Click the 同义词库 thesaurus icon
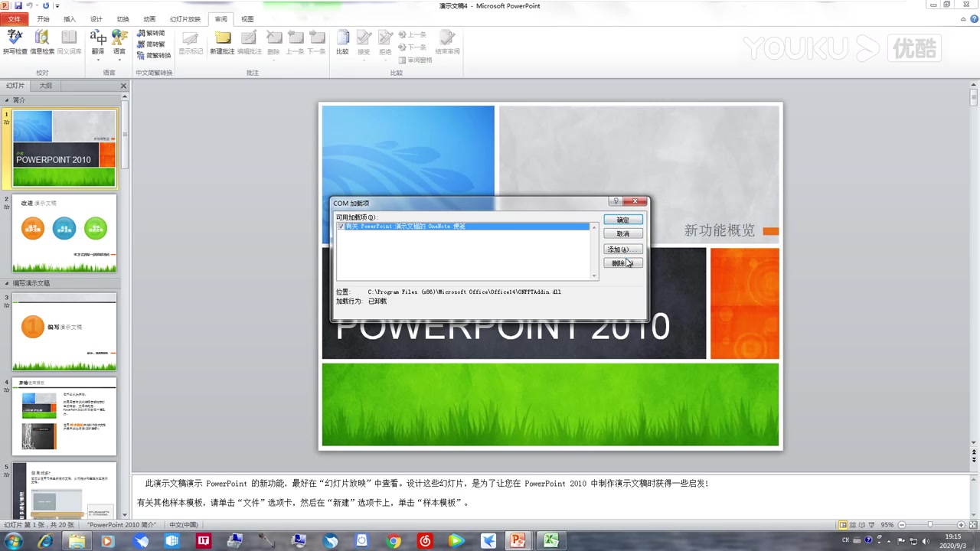 click(69, 42)
